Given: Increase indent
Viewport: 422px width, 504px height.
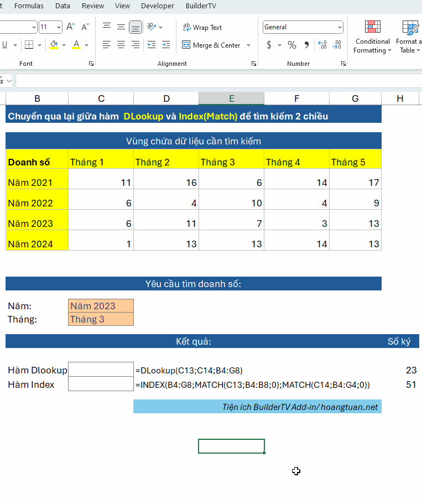Looking at the screenshot, I should click(166, 45).
